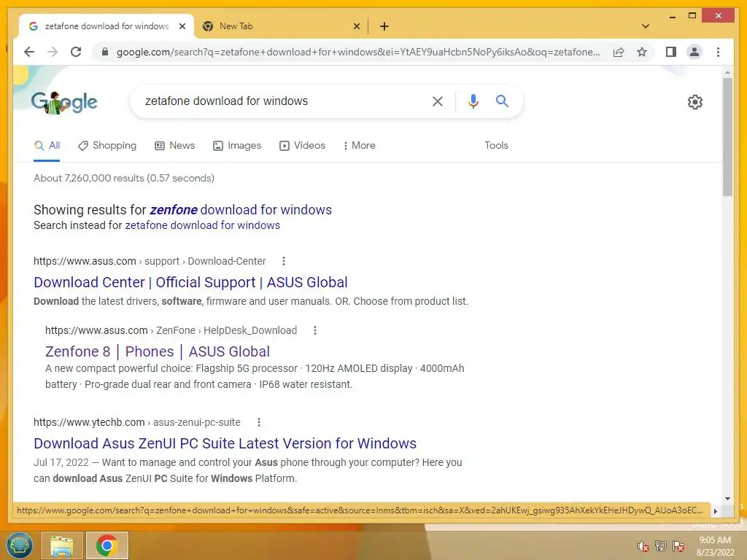Reload the current page

tap(76, 52)
